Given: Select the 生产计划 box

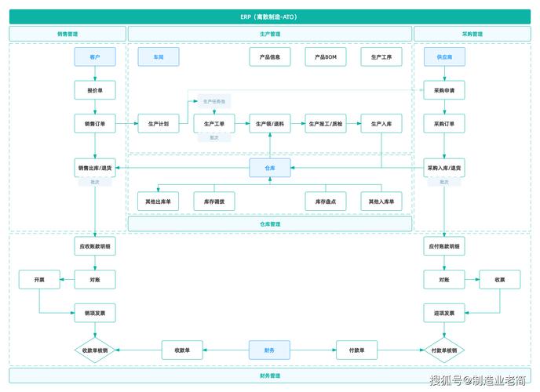Looking at the screenshot, I should click(159, 123).
